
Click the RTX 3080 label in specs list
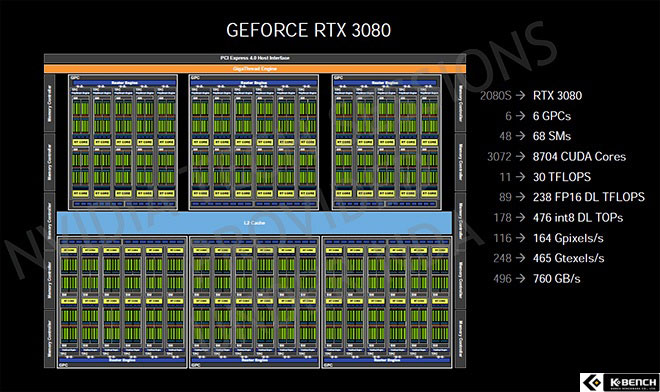[x=557, y=96]
